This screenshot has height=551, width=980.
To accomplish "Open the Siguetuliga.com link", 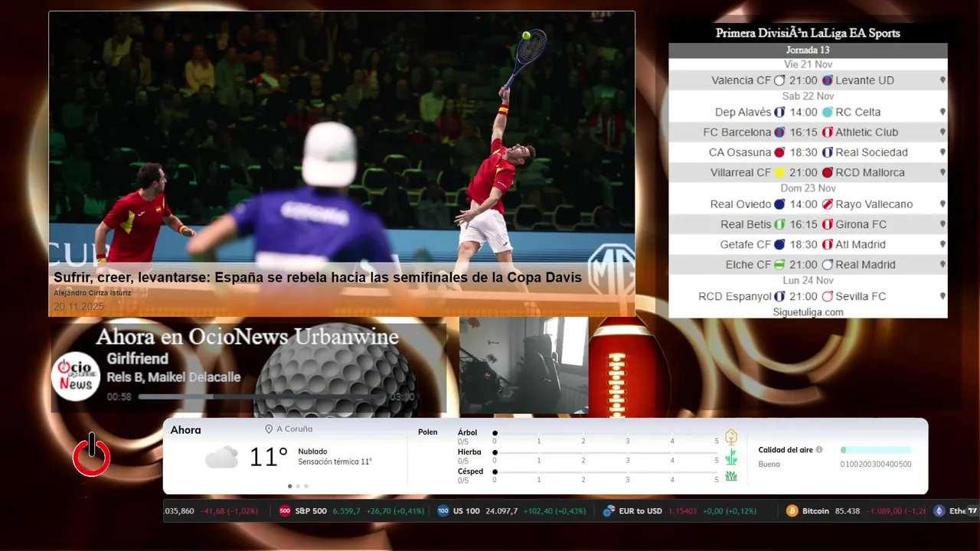I will (x=808, y=312).
